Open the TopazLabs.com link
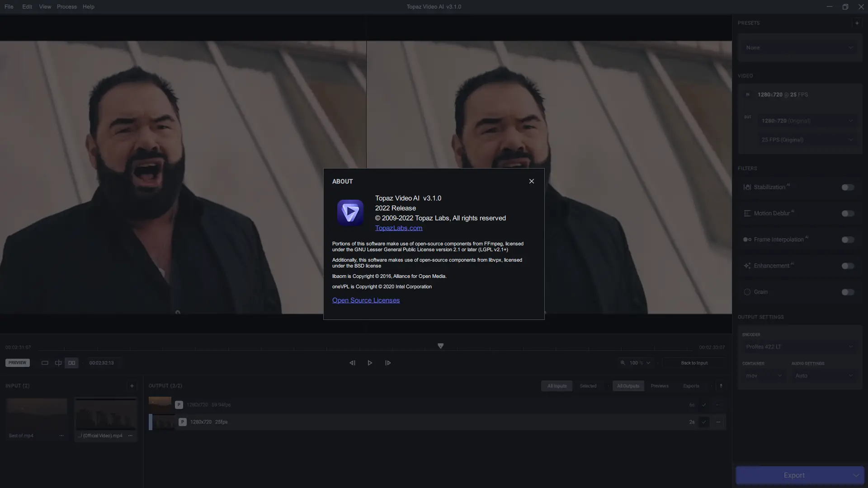Viewport: 868px width, 488px height. click(398, 228)
